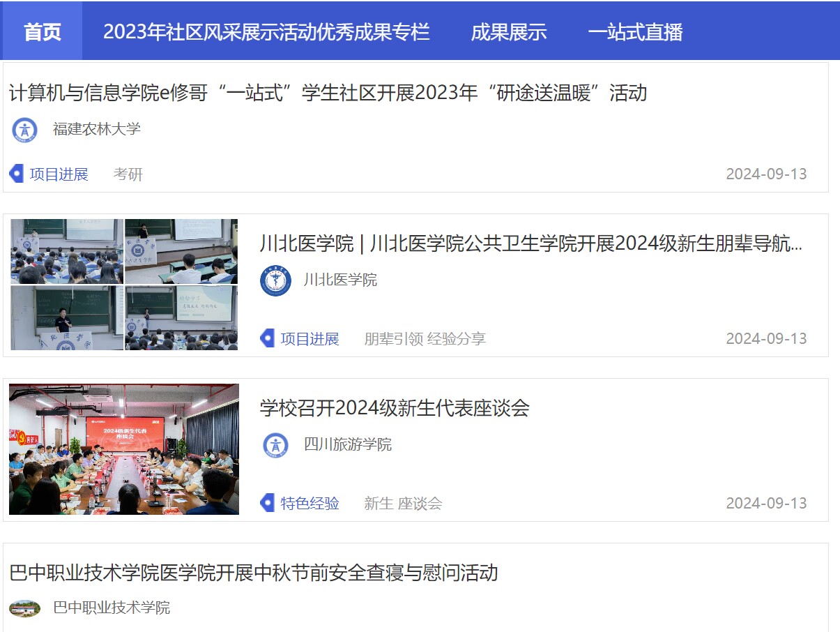Viewport: 840px width, 632px height.
Task: Open 学校召开2024级新生代表座谈会 article
Action: (395, 408)
